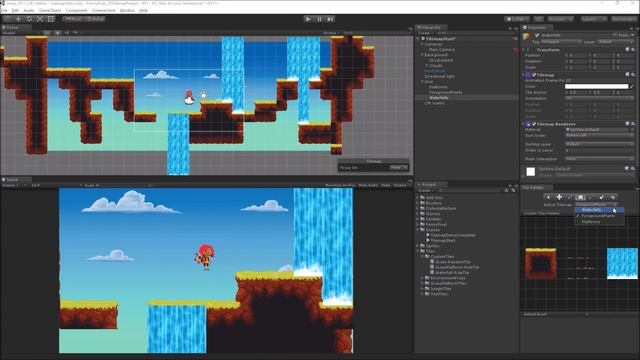The width and height of the screenshot is (640, 360).
Task: Open the Transform component gear menu
Action: point(633,49)
